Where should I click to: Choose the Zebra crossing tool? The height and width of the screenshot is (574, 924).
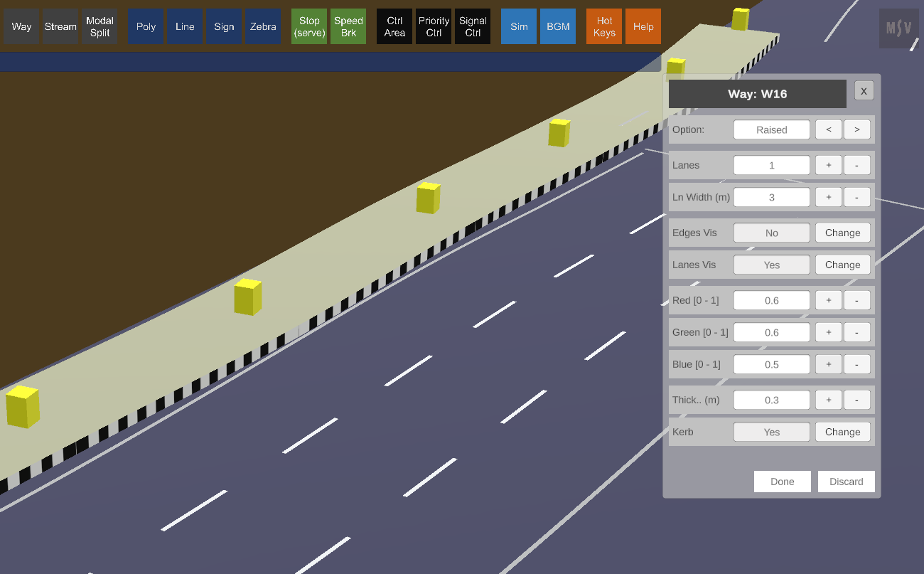[x=263, y=27]
